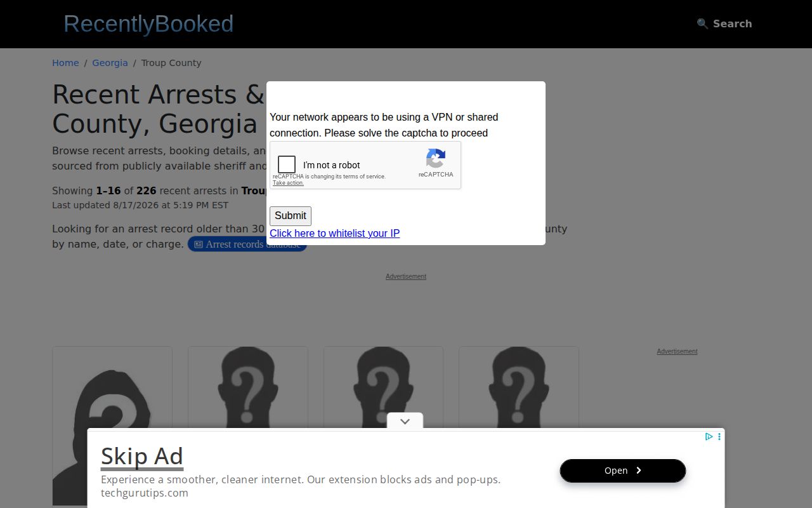Open the whitelist your IP link
The image size is (812, 508).
point(334,233)
